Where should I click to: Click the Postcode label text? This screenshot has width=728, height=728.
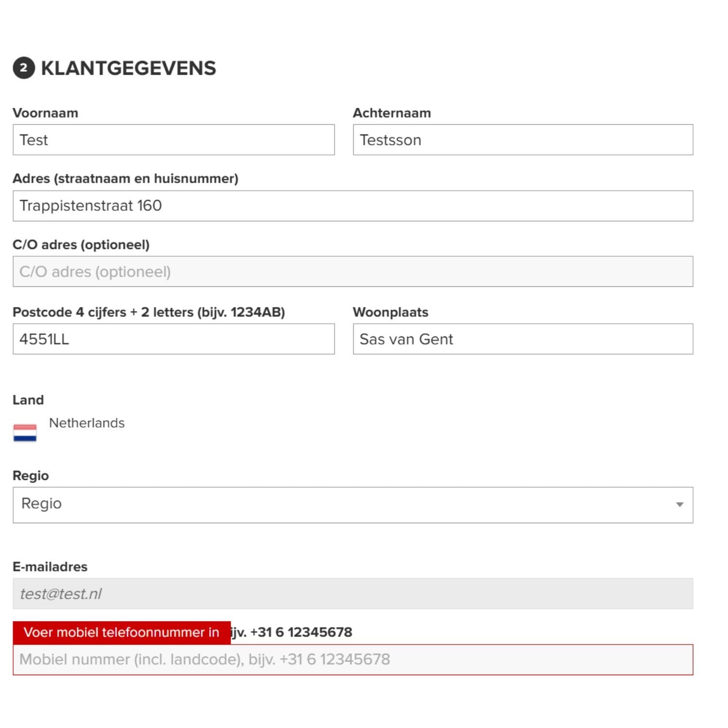point(149,312)
